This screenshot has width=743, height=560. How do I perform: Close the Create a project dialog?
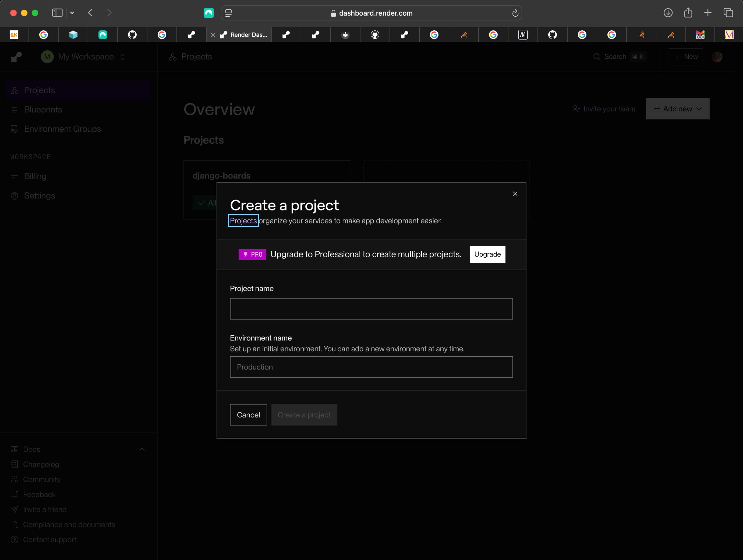[515, 193]
